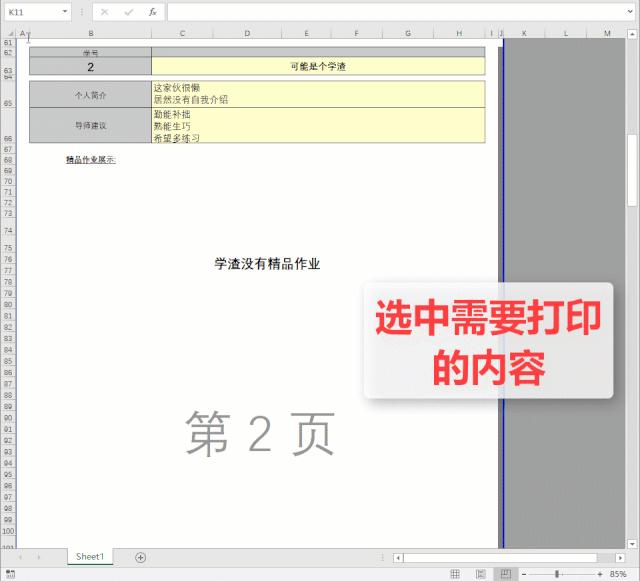Select column H header
640x581 pixels.
click(x=459, y=33)
